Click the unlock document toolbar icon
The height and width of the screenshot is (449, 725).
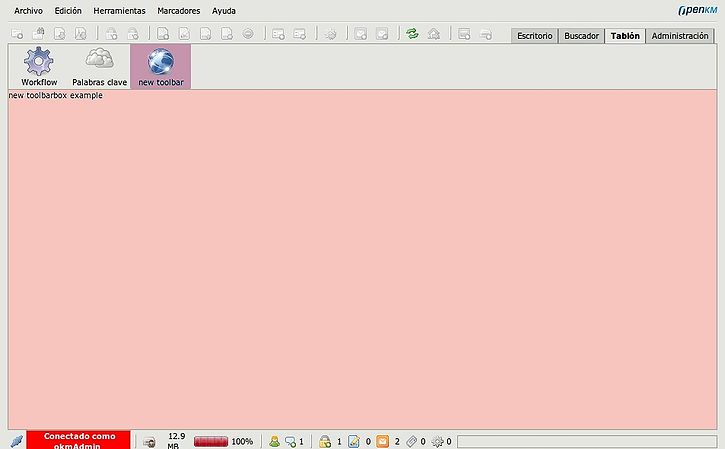pos(133,34)
